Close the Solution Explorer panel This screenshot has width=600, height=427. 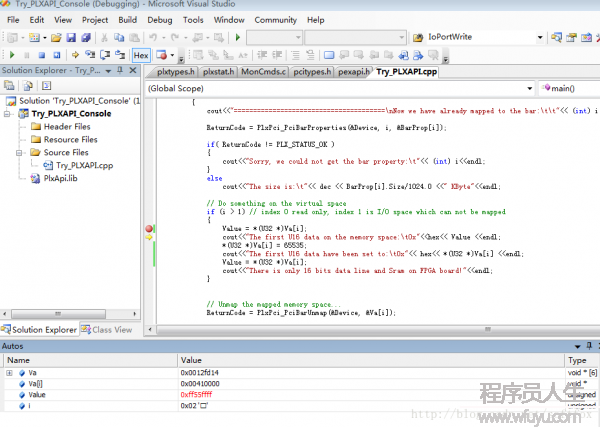pos(133,70)
